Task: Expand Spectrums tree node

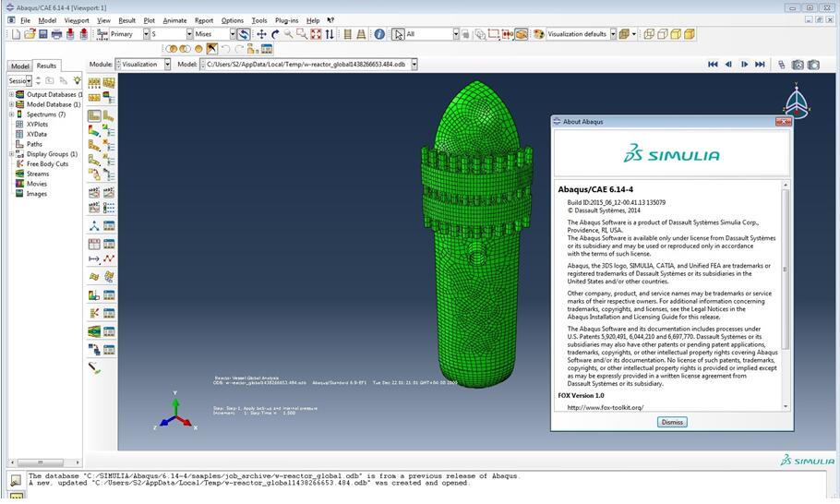Action: 11,114
